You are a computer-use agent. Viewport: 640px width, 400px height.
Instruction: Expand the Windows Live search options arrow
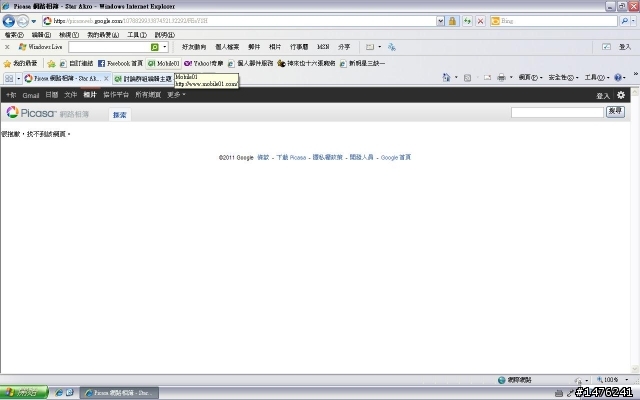click(x=164, y=47)
